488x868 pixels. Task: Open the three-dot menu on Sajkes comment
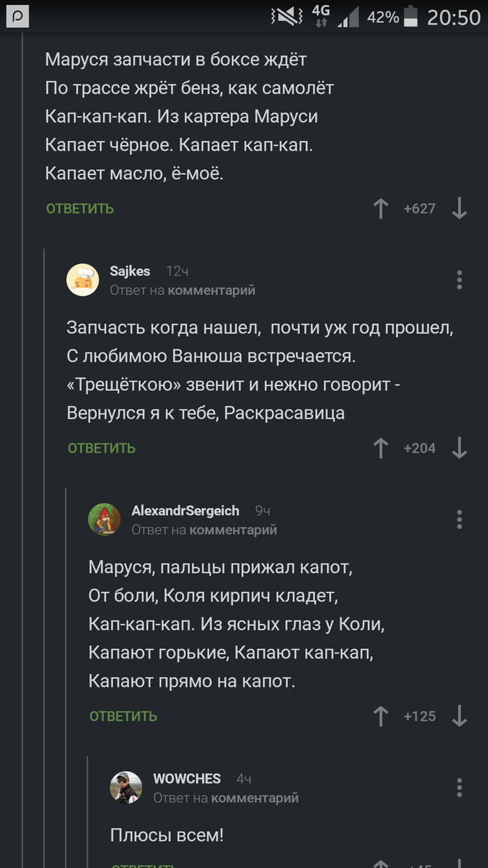[x=459, y=280]
